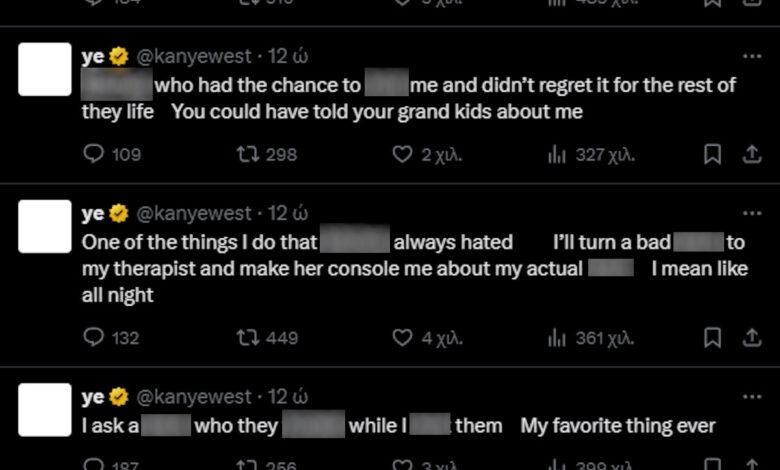Viewport: 780px width, 470px height.
Task: Expand more menu on 'My favorite thing' tweet
Action: click(751, 396)
